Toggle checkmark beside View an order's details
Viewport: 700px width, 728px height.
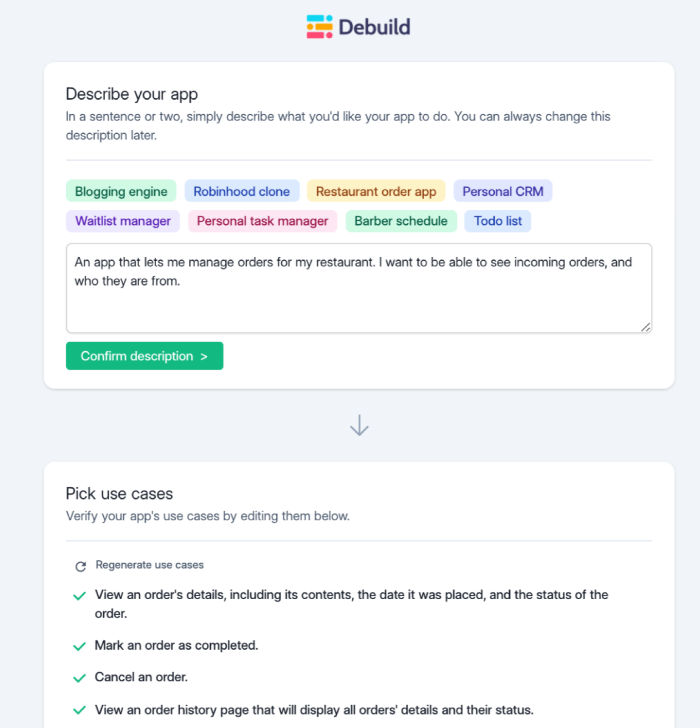click(x=80, y=596)
